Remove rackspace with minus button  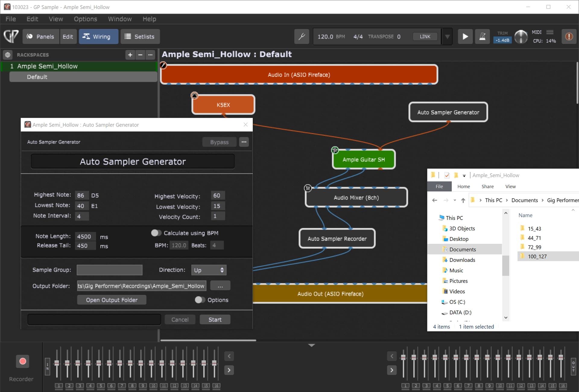(140, 55)
